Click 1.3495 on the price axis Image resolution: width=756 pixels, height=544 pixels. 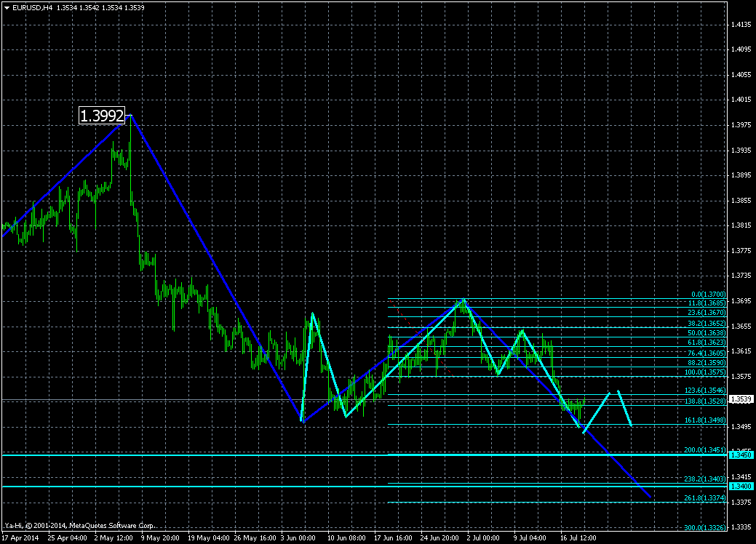tap(741, 427)
